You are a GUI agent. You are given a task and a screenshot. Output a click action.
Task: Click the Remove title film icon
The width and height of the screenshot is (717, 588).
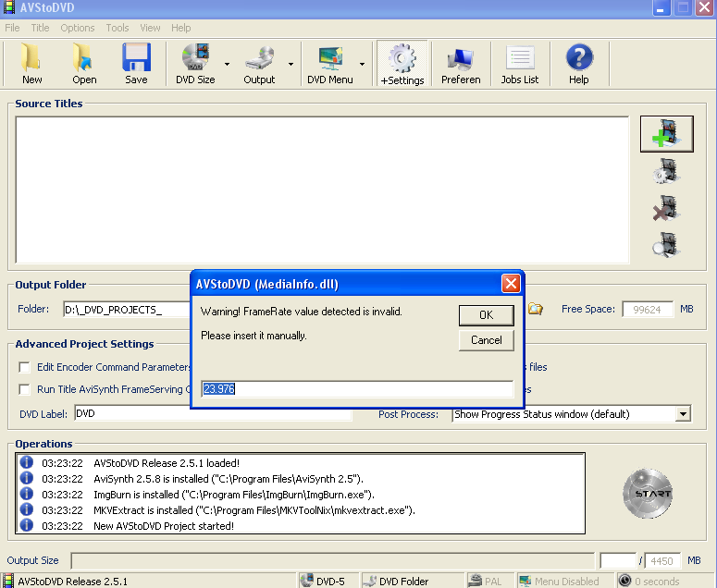coord(667,208)
